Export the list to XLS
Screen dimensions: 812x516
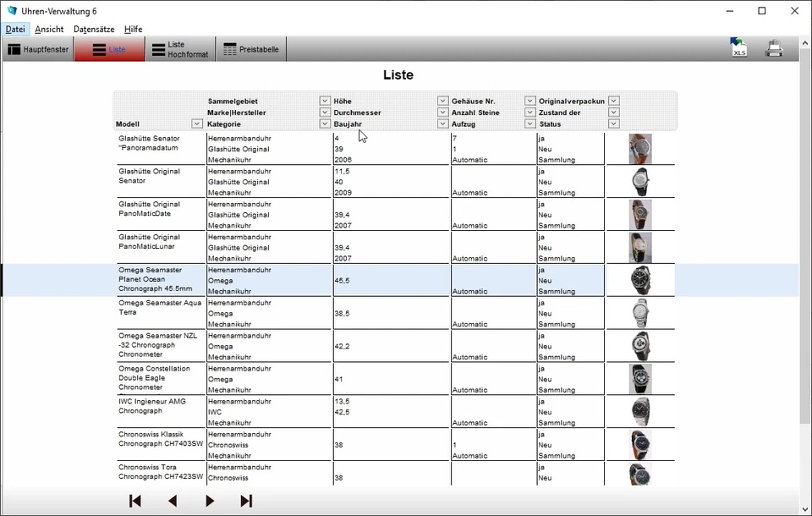pos(738,47)
